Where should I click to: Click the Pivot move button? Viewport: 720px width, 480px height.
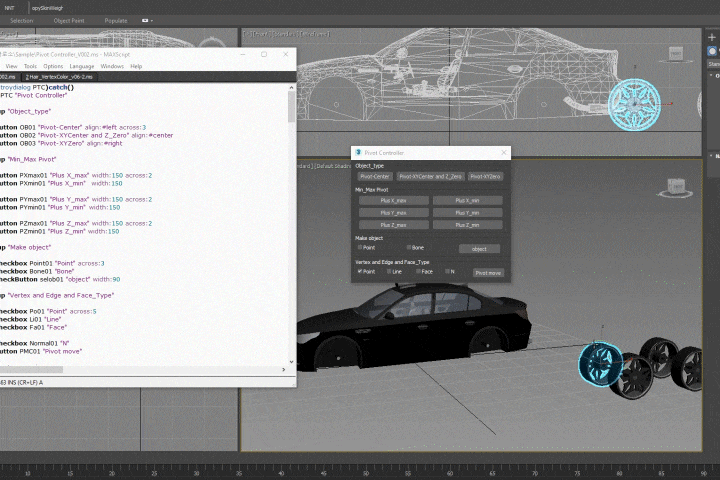coord(488,273)
